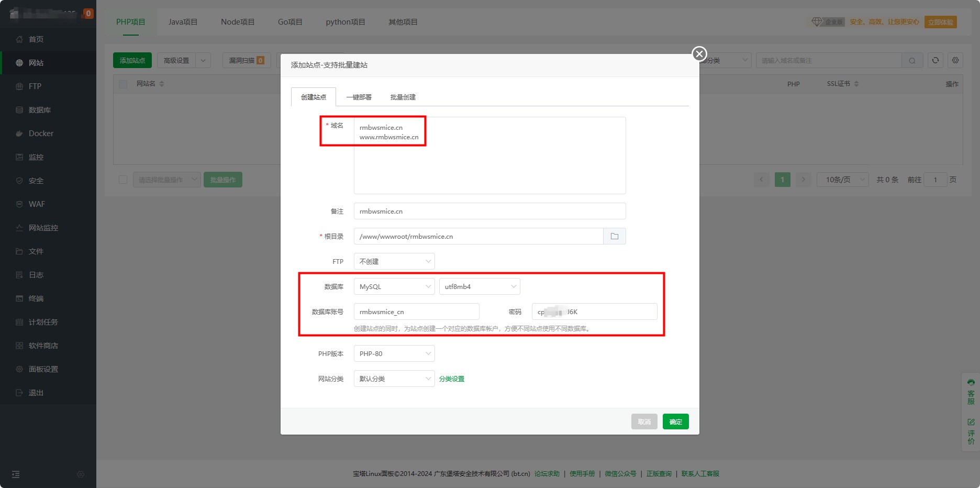Click the 取消 button
Viewport: 980px width, 488px height.
(644, 422)
